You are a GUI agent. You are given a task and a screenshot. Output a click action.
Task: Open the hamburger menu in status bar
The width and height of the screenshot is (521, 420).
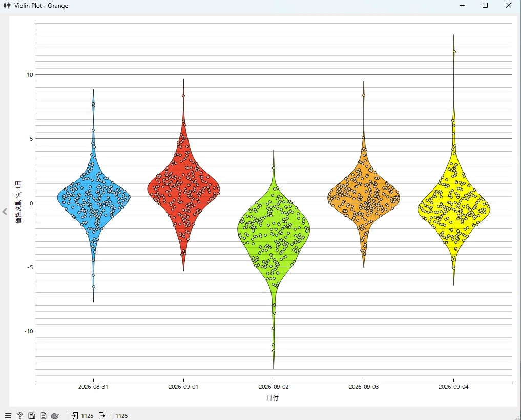click(8, 416)
